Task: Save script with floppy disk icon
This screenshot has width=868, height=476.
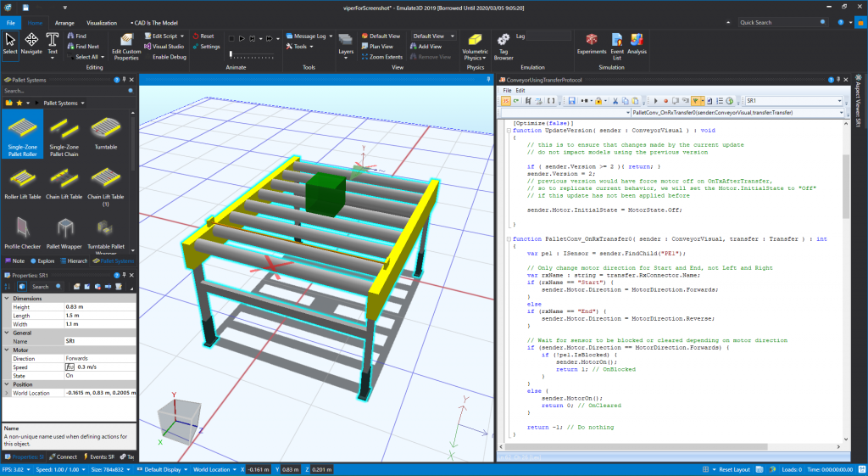Action: [x=571, y=101]
